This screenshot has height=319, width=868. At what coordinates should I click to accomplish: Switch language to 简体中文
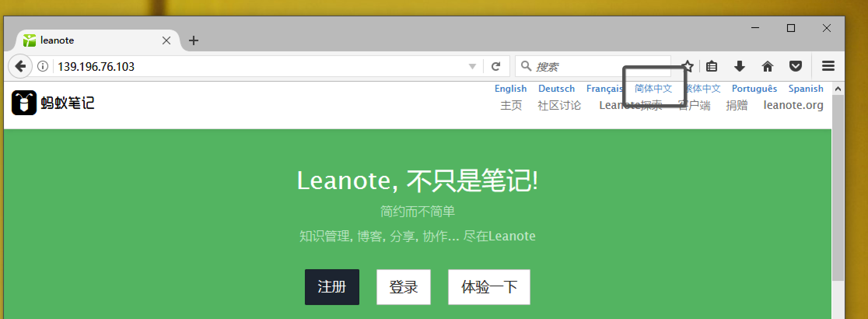click(x=653, y=89)
